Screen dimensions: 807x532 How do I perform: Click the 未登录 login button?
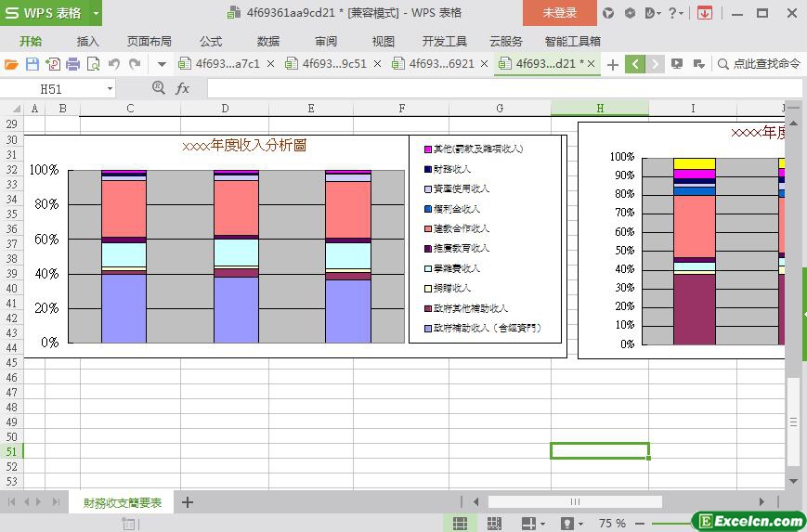click(559, 13)
